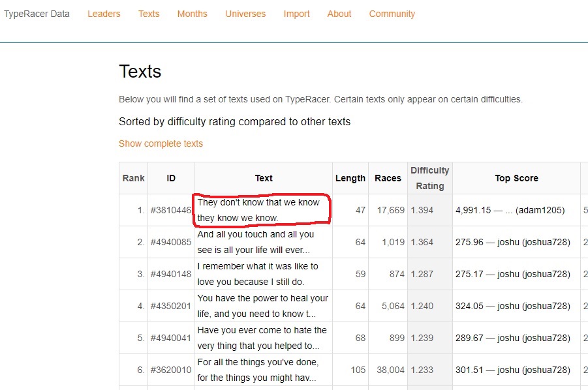Click difficulty rating 1.364
The height and width of the screenshot is (390, 588).
coord(422,242)
